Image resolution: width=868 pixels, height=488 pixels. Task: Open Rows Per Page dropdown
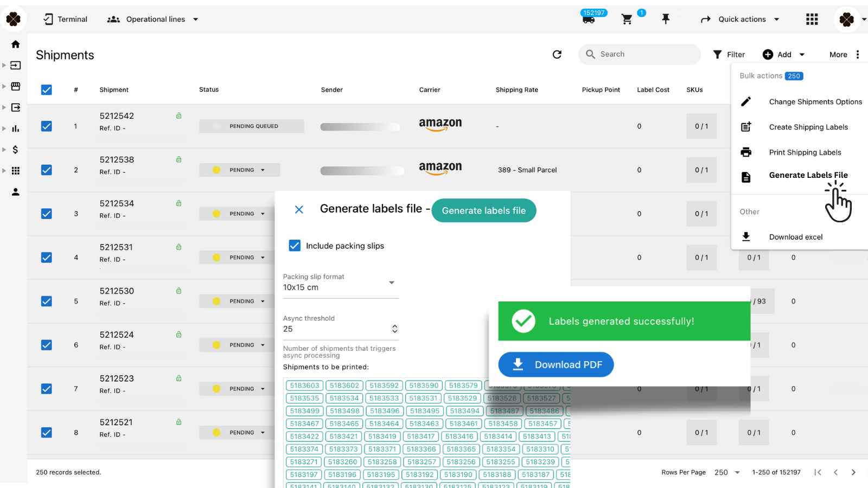727,472
